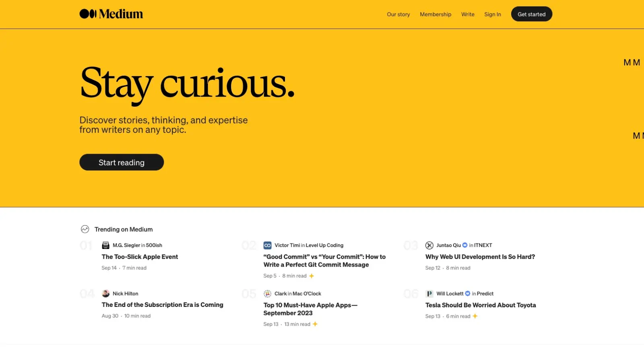The image size is (644, 362).
Task: Visit author M.G. Siegler's profile
Action: pos(126,245)
